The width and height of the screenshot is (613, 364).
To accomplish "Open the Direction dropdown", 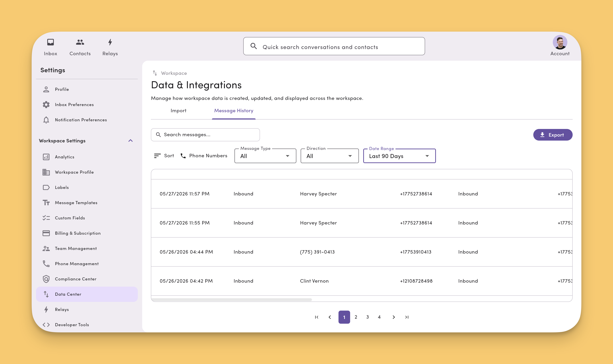I will 329,156.
